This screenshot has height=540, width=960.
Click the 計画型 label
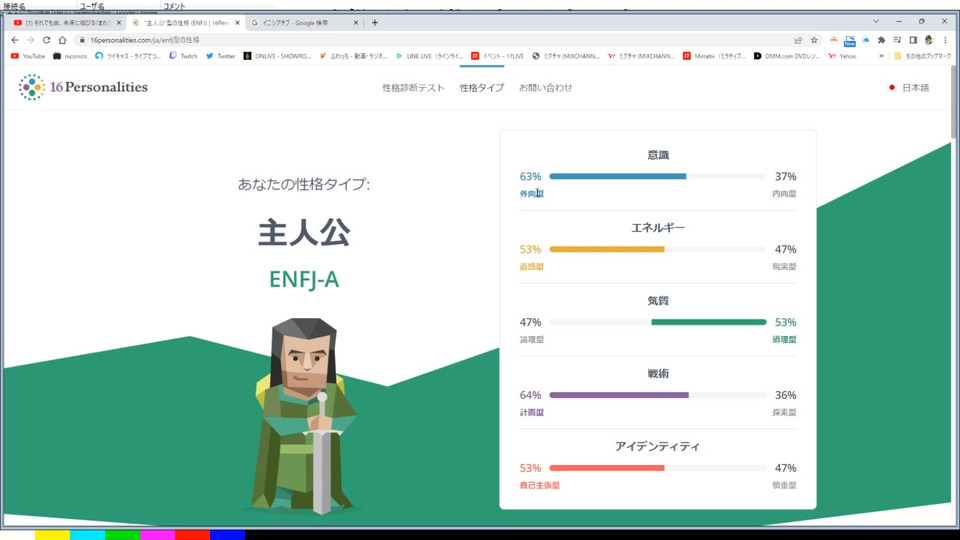click(x=531, y=412)
